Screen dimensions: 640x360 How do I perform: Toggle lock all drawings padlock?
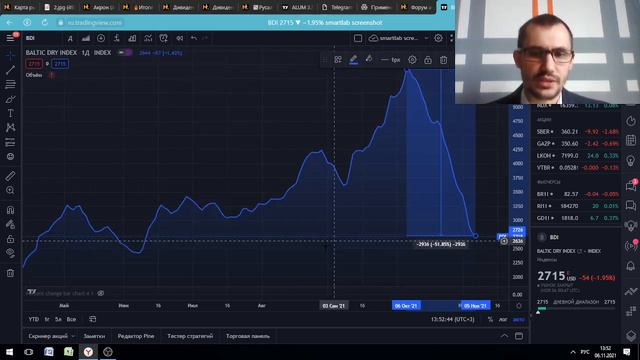(10, 239)
